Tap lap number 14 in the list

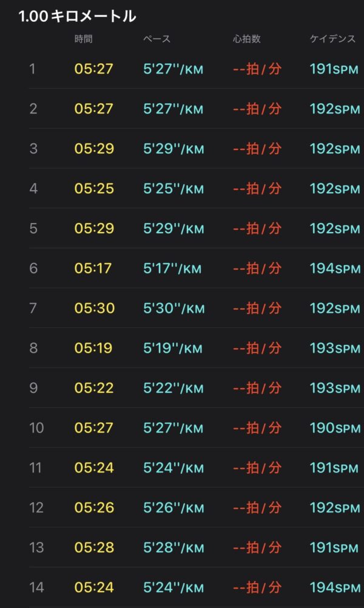coord(36,587)
